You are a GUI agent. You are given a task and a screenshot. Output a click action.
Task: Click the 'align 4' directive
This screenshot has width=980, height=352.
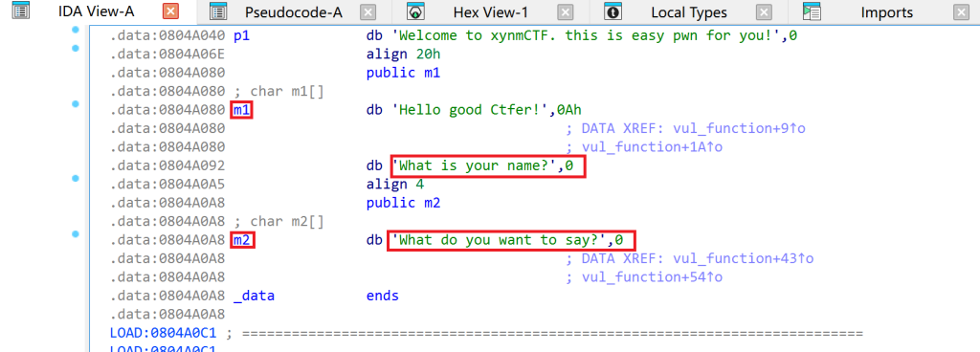tap(395, 185)
